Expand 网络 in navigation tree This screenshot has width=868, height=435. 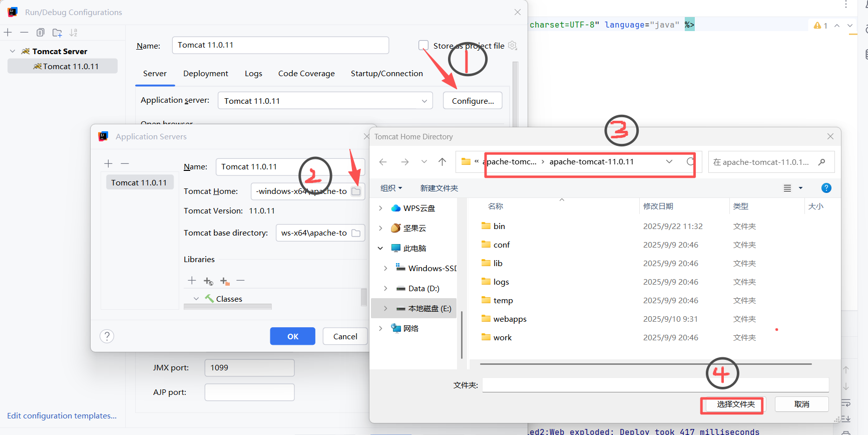click(x=380, y=328)
